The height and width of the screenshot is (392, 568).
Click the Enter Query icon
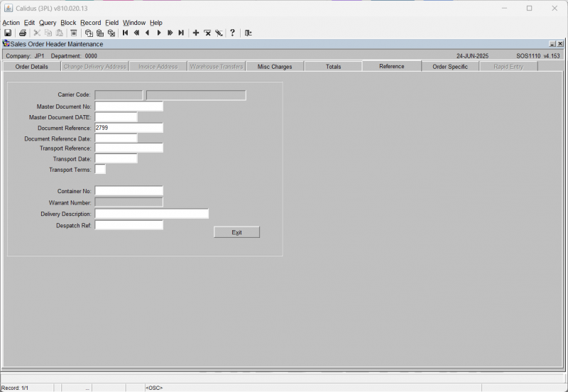pos(89,33)
